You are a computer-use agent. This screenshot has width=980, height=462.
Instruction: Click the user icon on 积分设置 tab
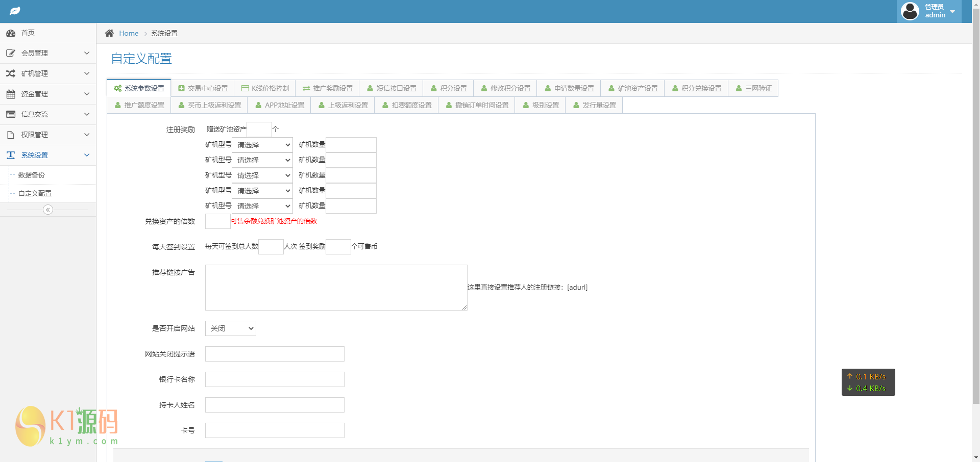434,88
